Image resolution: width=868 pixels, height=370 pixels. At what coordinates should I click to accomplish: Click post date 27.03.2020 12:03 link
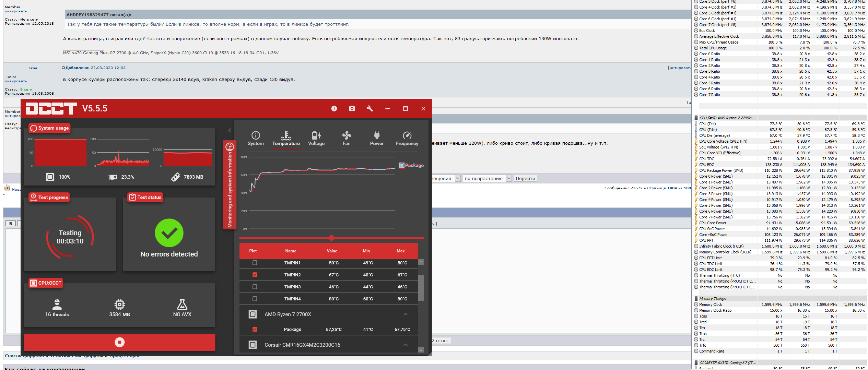tap(108, 68)
